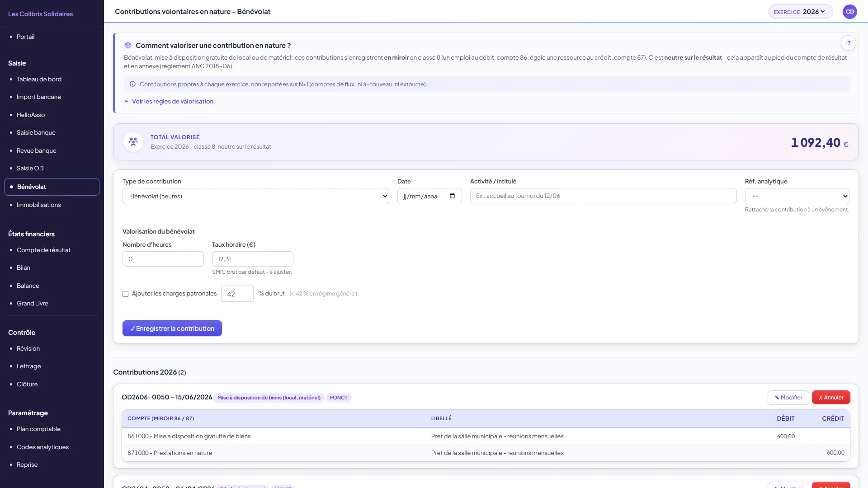Click the charges patronales percentage field

(237, 294)
